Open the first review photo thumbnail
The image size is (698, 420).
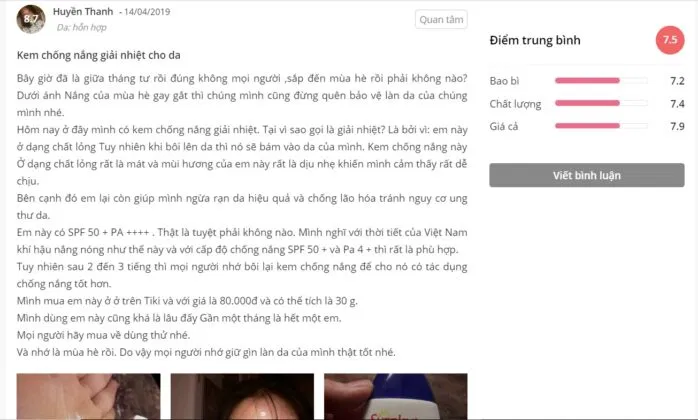[x=89, y=396]
